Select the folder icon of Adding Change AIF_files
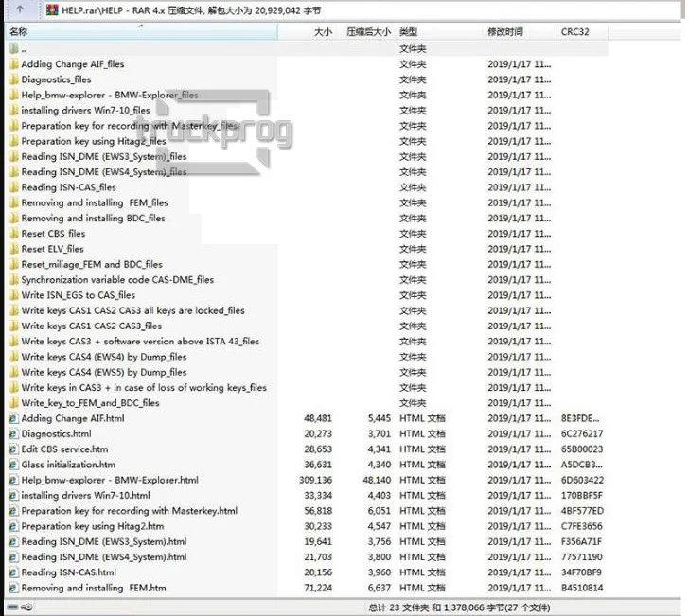The height and width of the screenshot is (616, 689). [13, 64]
